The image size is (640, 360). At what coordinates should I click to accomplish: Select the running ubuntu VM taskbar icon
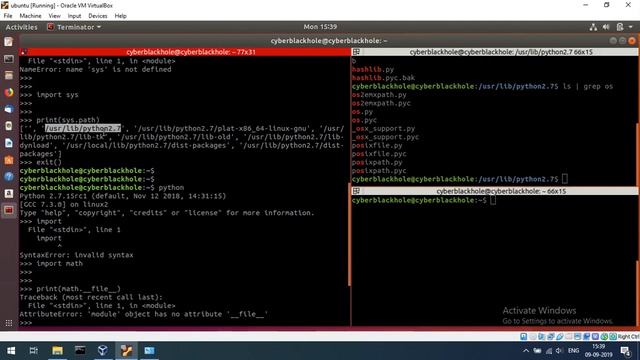(126, 351)
